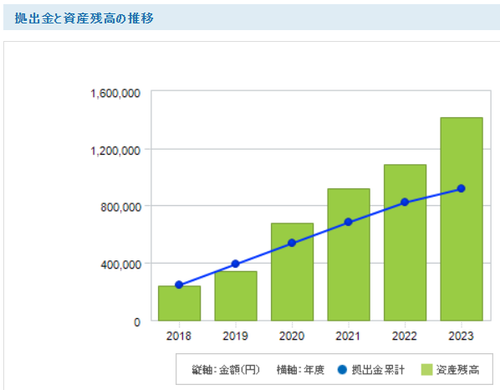Click the 2018 year label
Image resolution: width=500 pixels, height=390 pixels.
coord(179,336)
